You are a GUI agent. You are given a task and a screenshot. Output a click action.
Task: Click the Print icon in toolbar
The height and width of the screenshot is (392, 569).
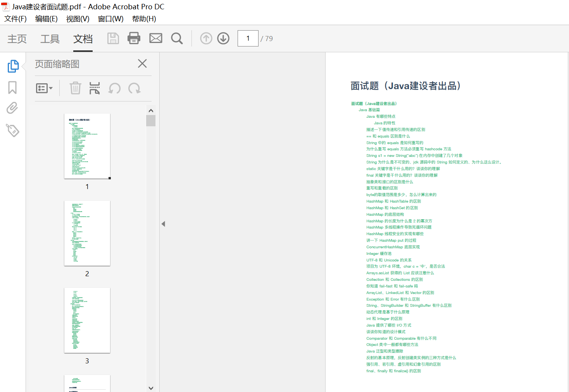(x=134, y=38)
